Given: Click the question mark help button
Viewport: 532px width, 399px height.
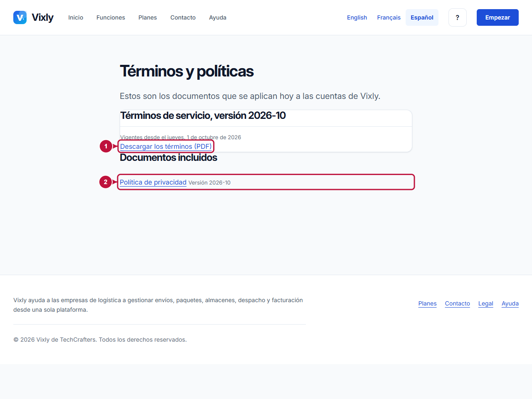Looking at the screenshot, I should pyautogui.click(x=458, y=17).
